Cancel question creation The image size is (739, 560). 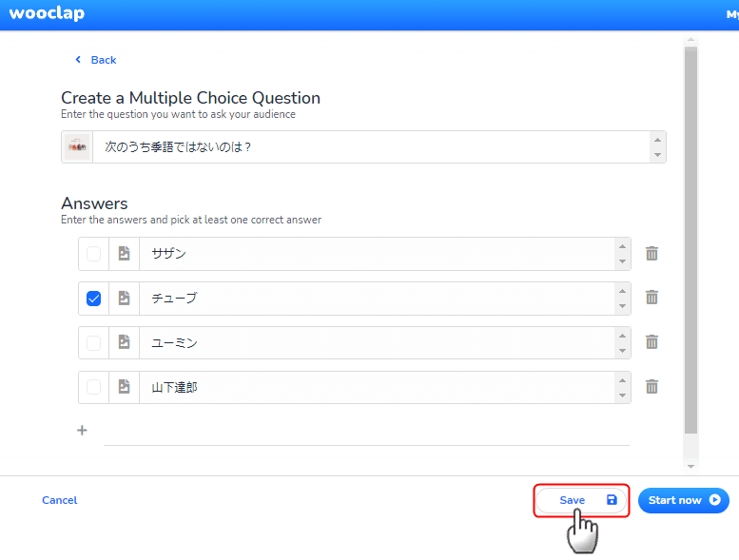coord(59,500)
